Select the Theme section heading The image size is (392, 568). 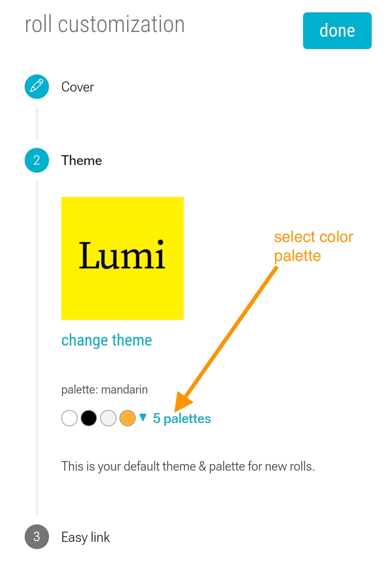click(x=82, y=160)
